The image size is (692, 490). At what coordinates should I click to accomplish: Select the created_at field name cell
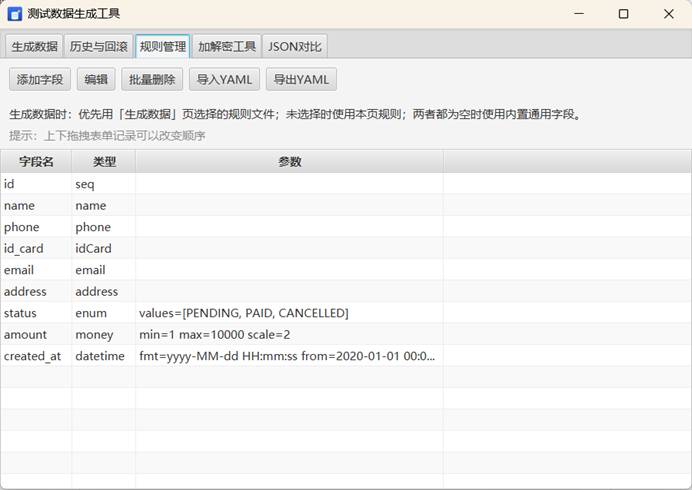click(x=36, y=356)
